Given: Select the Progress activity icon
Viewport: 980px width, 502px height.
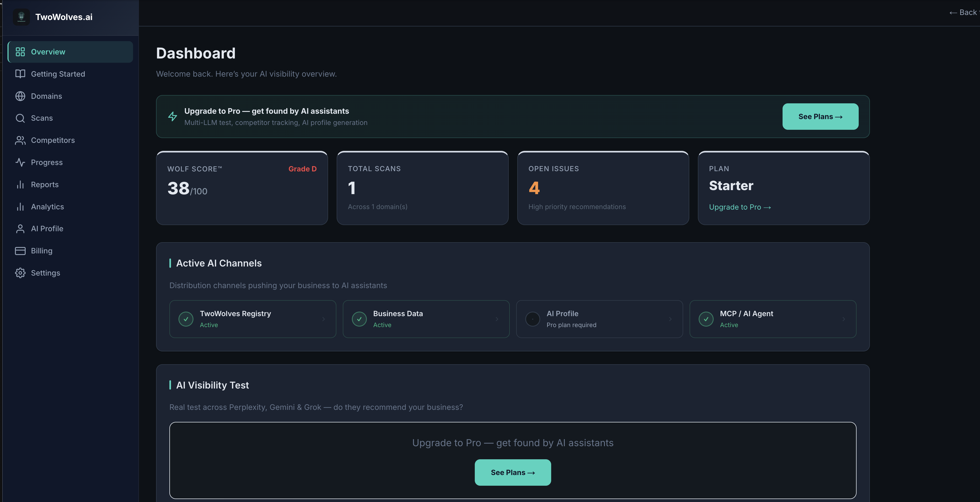Looking at the screenshot, I should (x=21, y=162).
